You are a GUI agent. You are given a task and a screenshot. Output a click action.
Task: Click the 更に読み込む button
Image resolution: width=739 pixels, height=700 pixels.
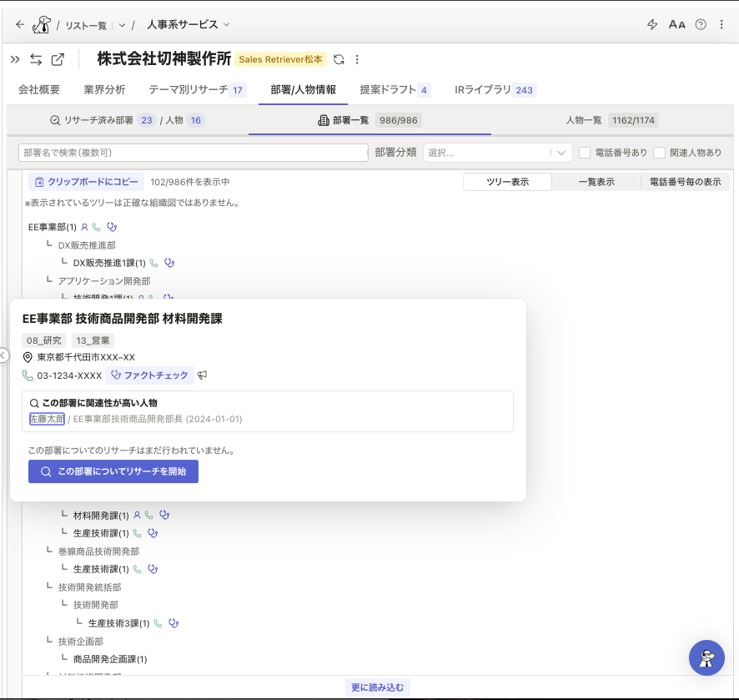378,687
